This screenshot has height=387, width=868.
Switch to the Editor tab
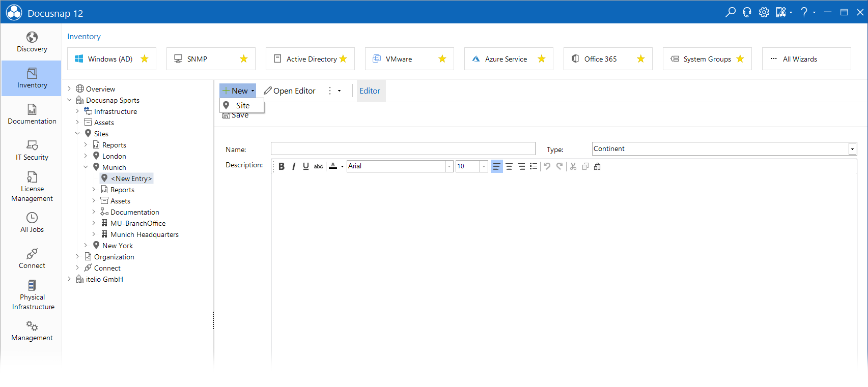coord(370,91)
